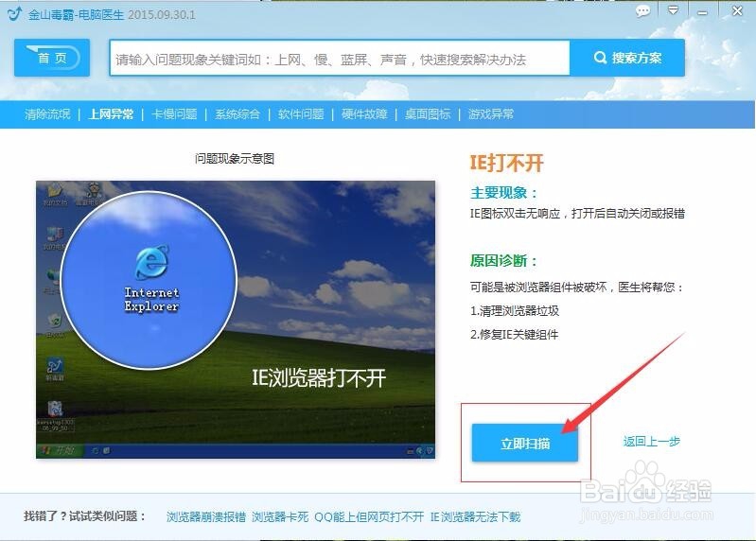Viewport: 756px width, 541px height.
Task: Click the 2.修复IE关键组件 text
Action: pyautogui.click(x=514, y=334)
